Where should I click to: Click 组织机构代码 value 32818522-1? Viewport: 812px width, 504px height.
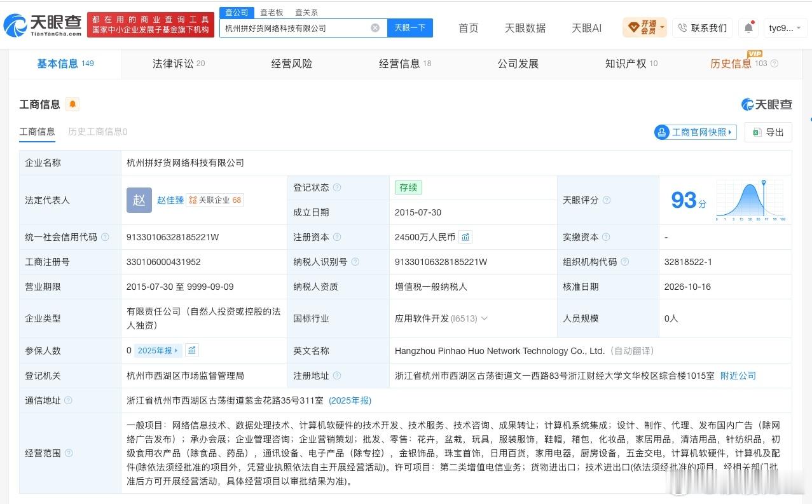[688, 262]
